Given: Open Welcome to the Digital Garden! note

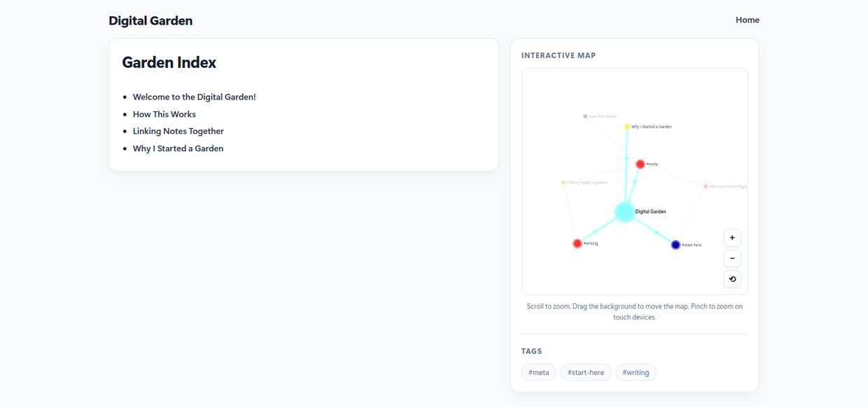Looking at the screenshot, I should (195, 97).
